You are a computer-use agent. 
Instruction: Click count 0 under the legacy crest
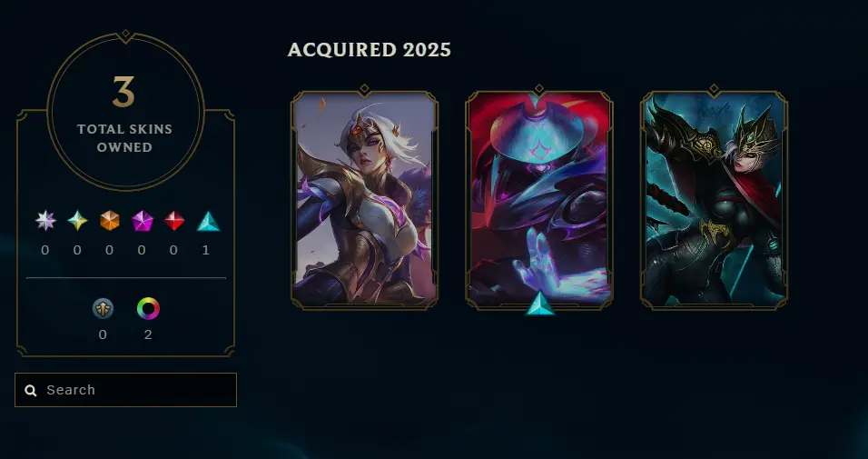(x=103, y=334)
